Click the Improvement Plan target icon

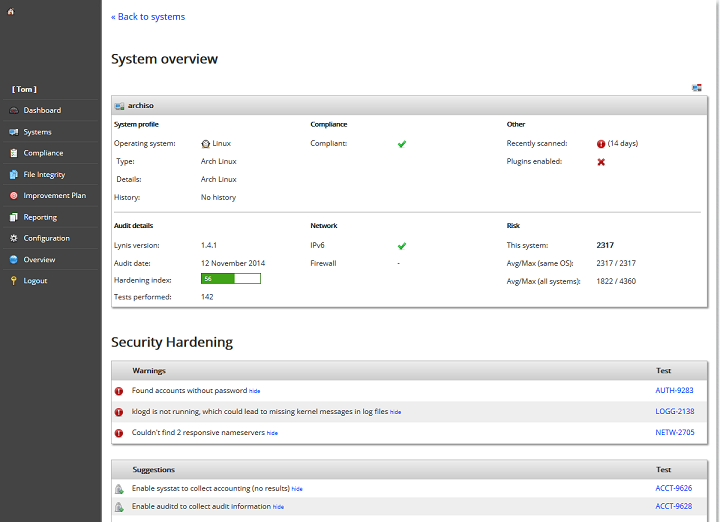pos(14,196)
